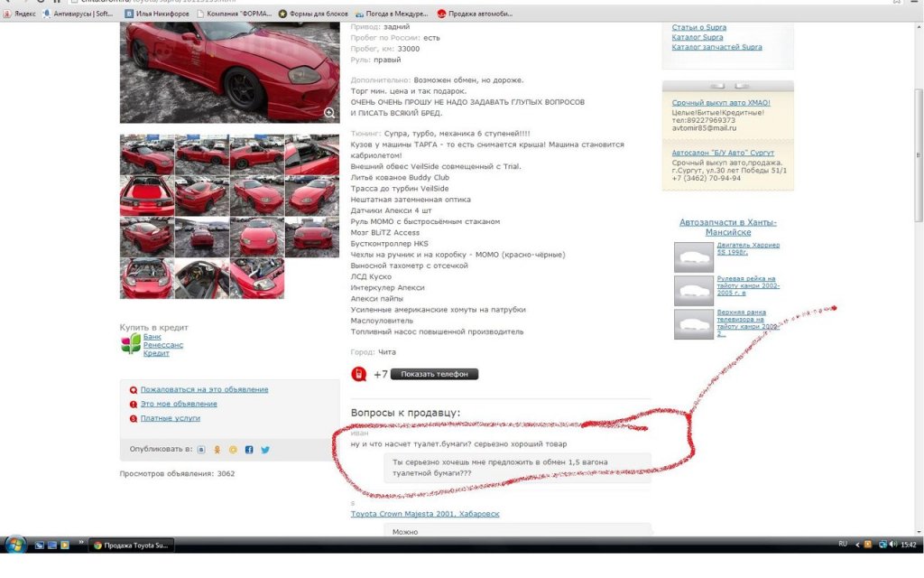Open the last thumbnail in the second gallery row
The width and height of the screenshot is (924, 578).
click(x=312, y=196)
